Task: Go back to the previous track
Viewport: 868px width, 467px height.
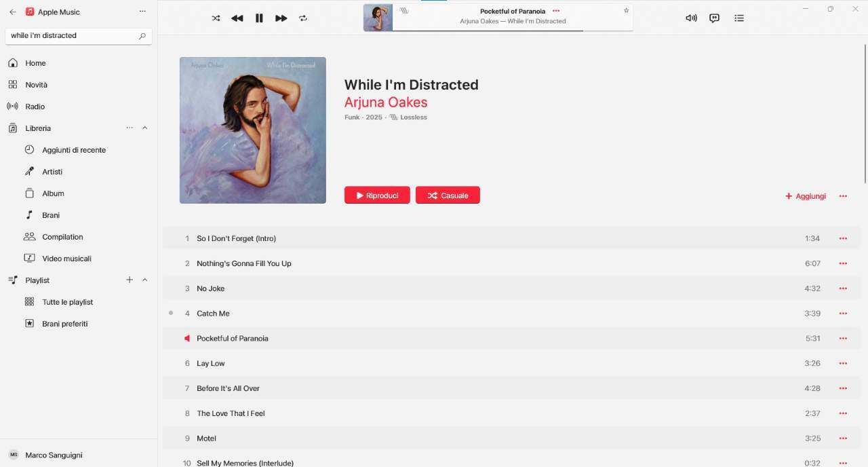Action: 237,18
